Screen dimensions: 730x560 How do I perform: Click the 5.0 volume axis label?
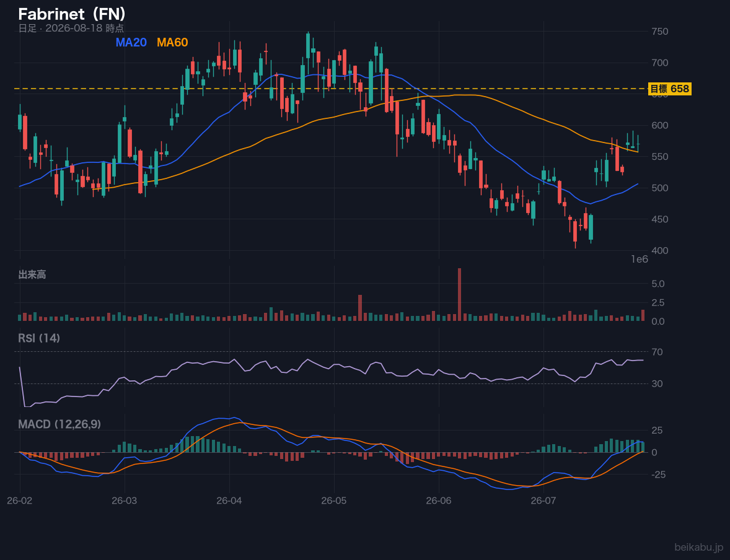(x=658, y=284)
